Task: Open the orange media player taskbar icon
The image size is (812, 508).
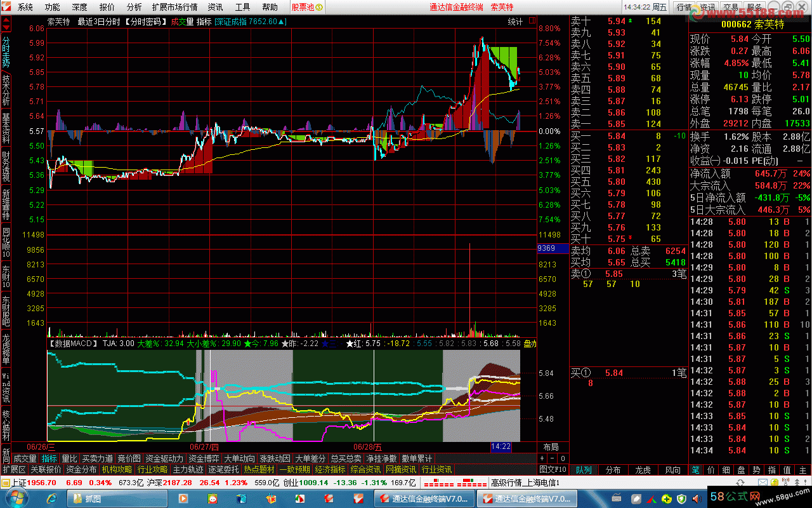Action: pos(183,498)
